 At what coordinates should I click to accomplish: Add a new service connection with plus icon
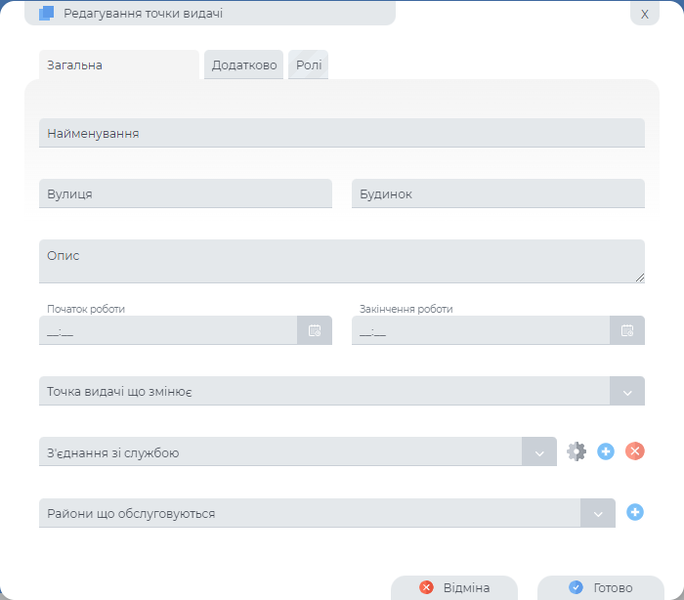(605, 451)
